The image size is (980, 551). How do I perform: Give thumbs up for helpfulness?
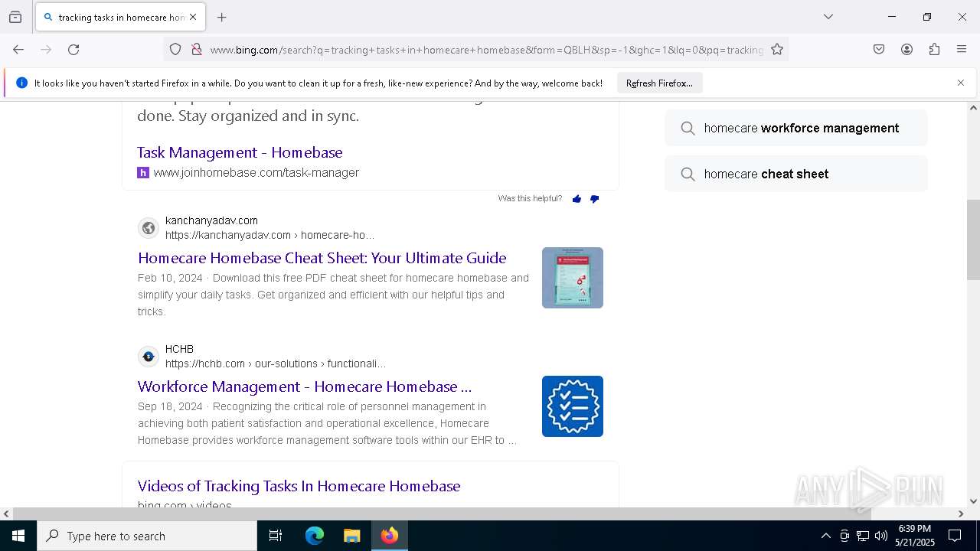click(577, 199)
